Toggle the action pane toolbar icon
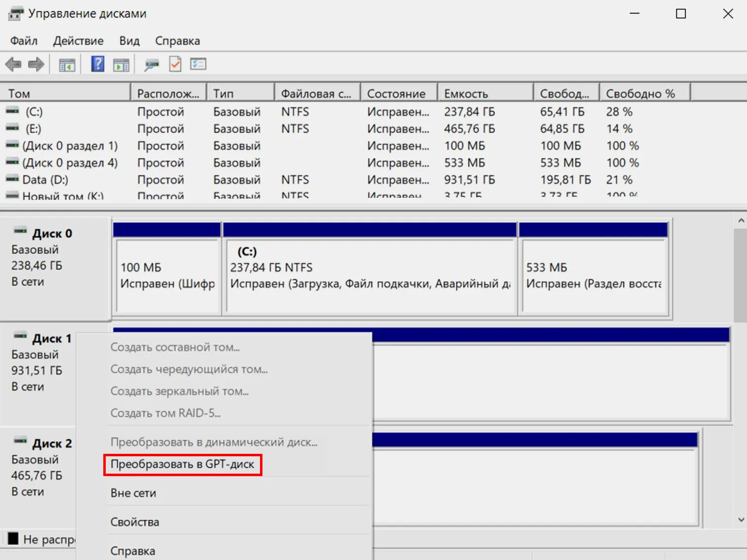747x560 pixels. coord(121,64)
